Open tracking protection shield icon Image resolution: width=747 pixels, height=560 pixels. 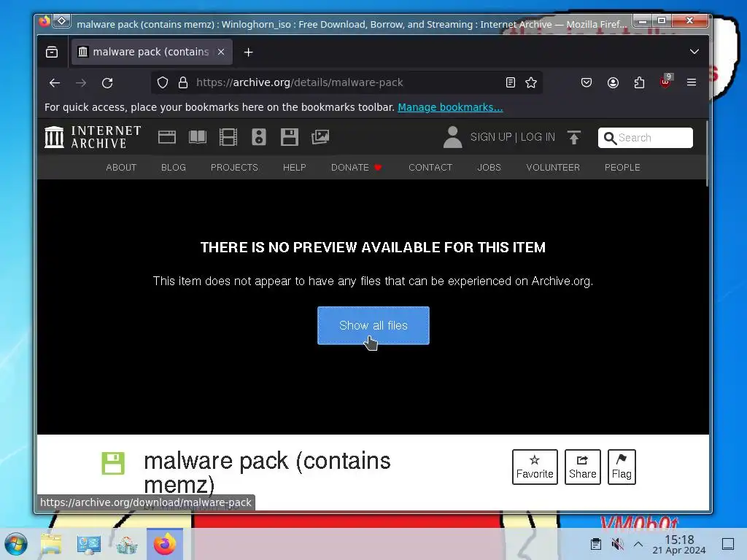(163, 83)
